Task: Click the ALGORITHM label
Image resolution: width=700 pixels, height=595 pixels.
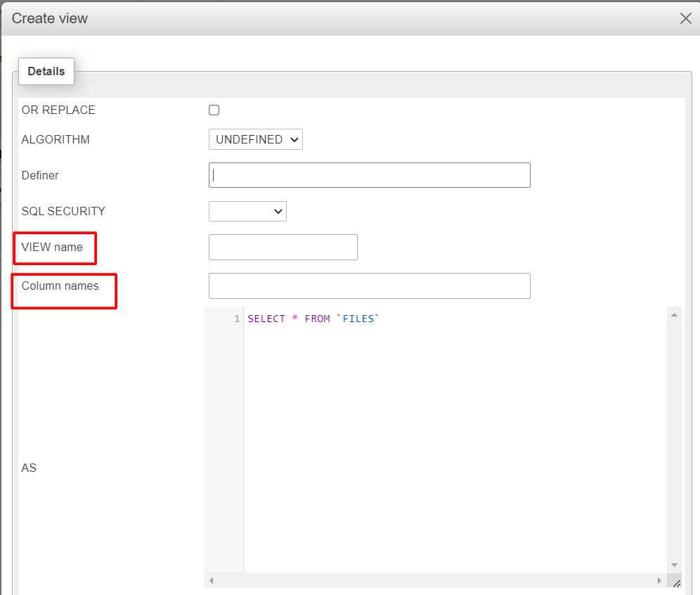Action: (56, 139)
